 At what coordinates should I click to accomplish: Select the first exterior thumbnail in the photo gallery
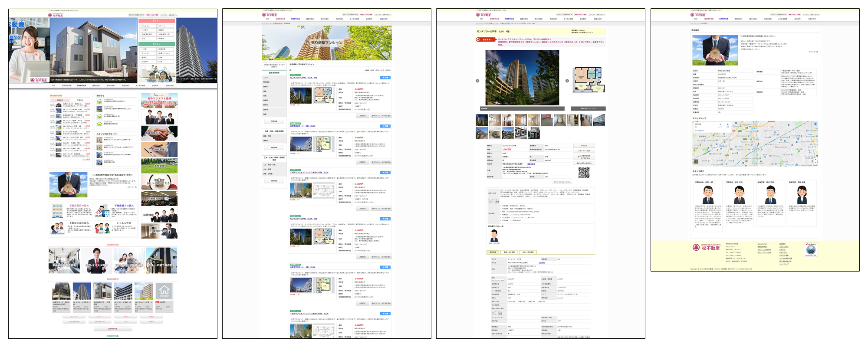point(482,120)
